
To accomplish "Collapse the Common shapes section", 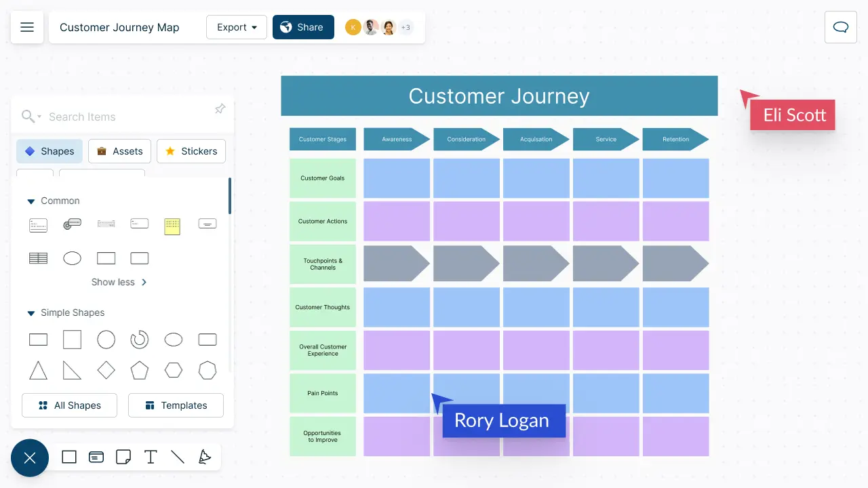I will coord(31,201).
